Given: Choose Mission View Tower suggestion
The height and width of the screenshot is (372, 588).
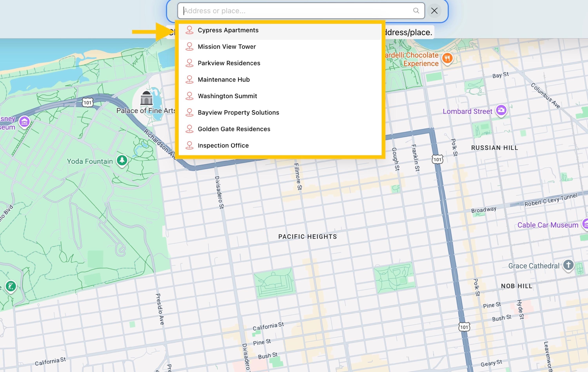Looking at the screenshot, I should [x=227, y=47].
